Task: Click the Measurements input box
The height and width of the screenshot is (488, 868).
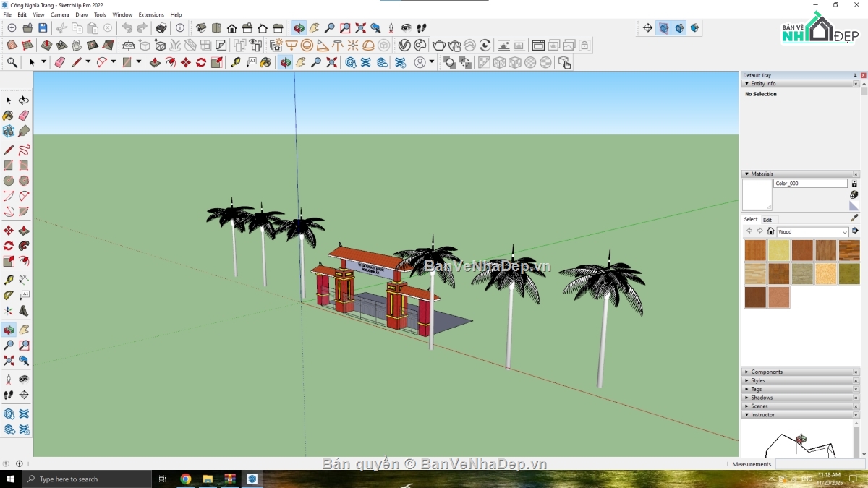Action: click(820, 464)
